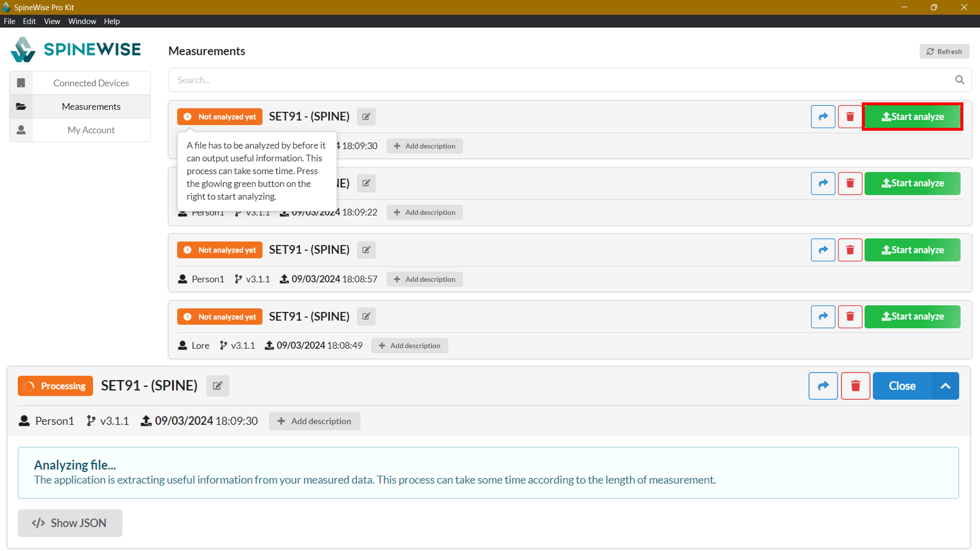Click the Lore person label
The image size is (980, 551).
[200, 346]
